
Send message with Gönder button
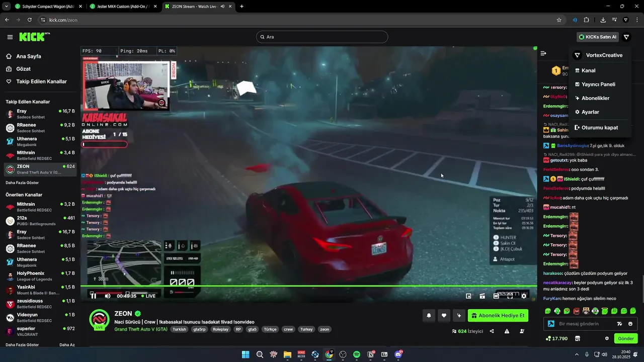[x=626, y=338]
